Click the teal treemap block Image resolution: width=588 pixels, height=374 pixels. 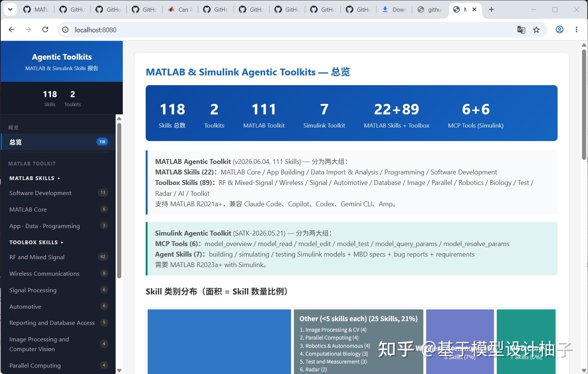(x=526, y=341)
